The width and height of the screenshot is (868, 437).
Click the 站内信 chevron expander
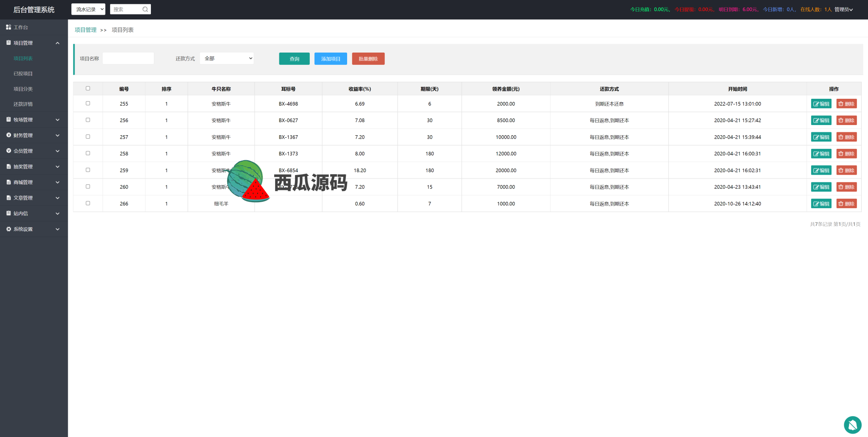58,213
